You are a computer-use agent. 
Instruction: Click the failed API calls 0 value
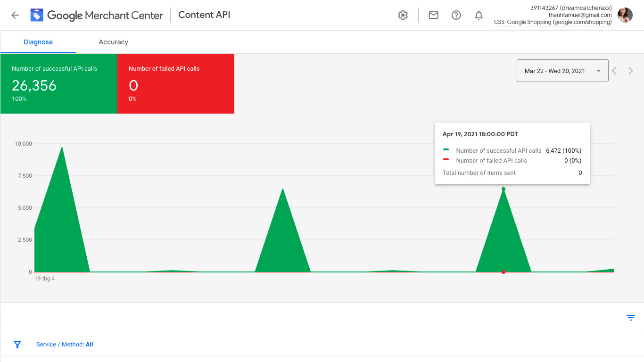click(x=133, y=85)
